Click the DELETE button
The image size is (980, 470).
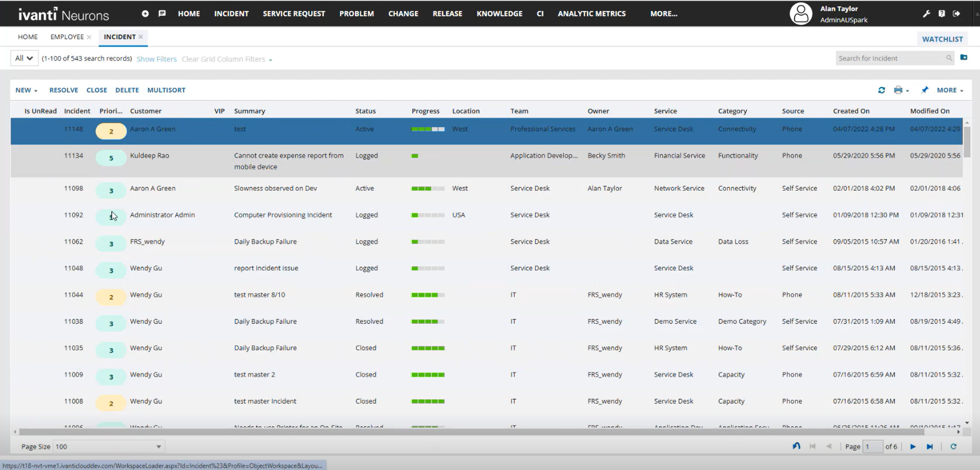[127, 90]
